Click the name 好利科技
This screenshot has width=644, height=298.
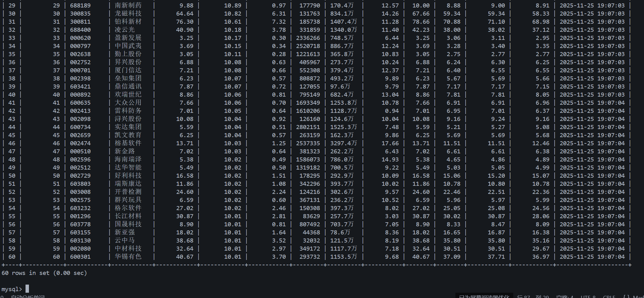[x=128, y=176]
